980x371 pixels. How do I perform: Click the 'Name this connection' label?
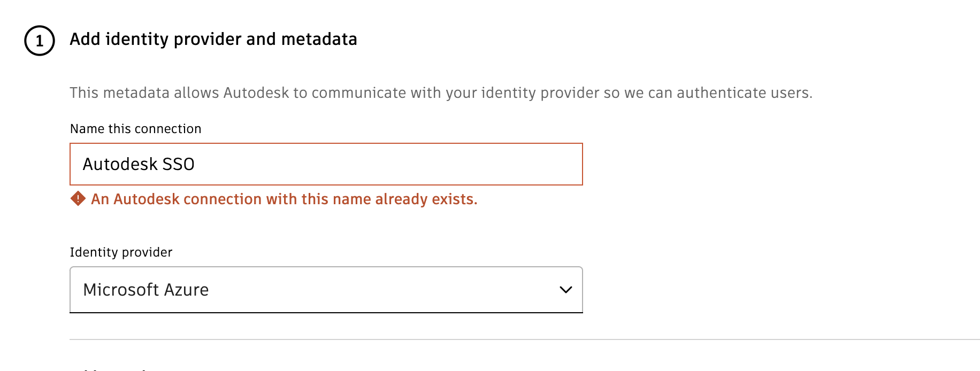click(x=135, y=129)
